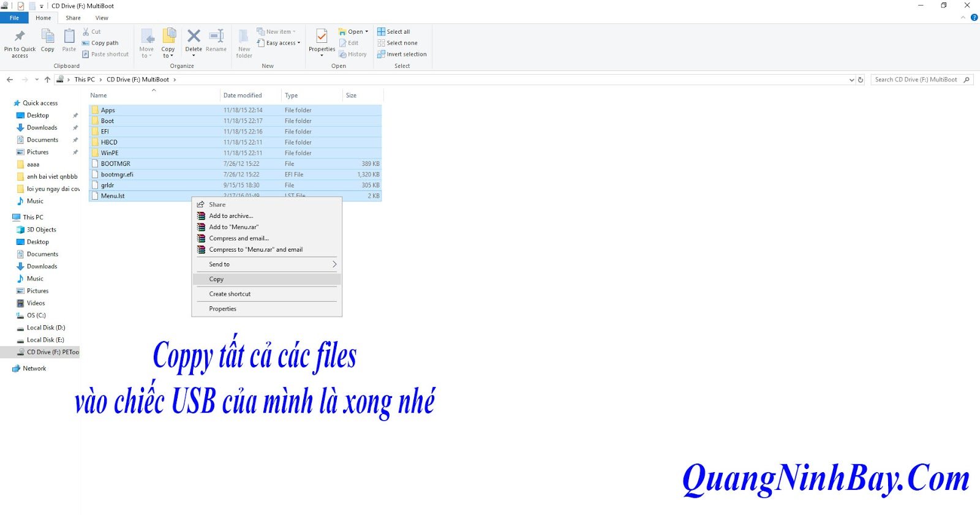This screenshot has width=980, height=515.
Task: Switch to the Share tab
Action: pos(73,18)
